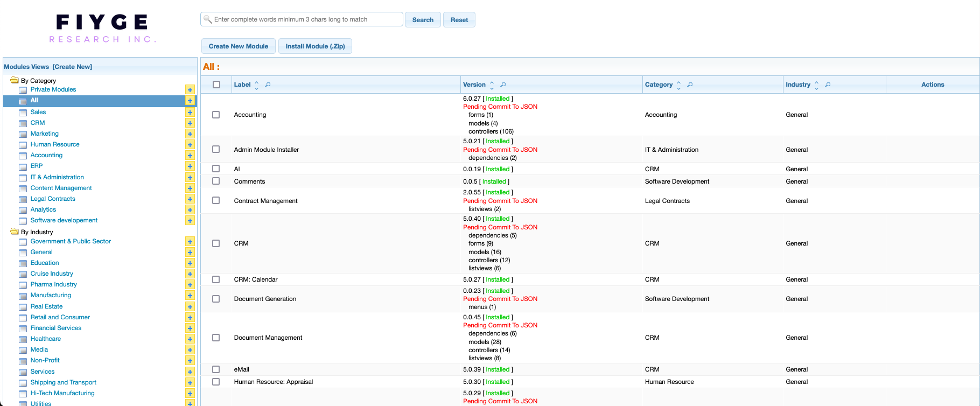
Task: Click Create New Module button
Action: point(239,46)
